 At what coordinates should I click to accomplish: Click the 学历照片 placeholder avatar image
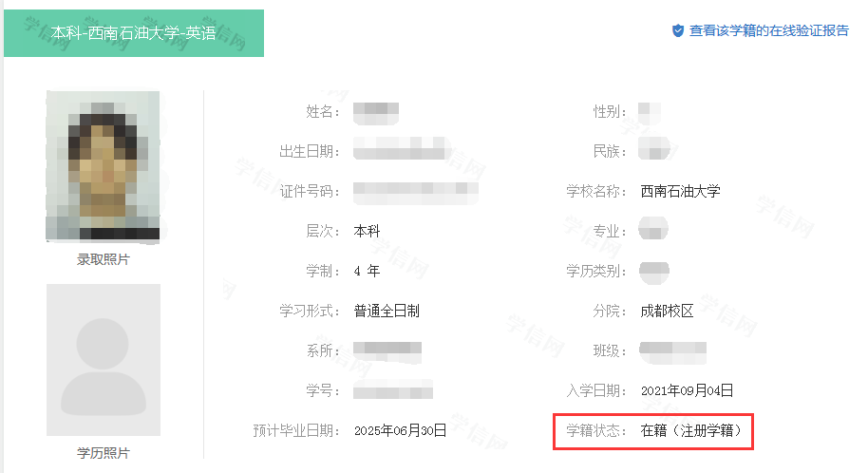pos(104,359)
